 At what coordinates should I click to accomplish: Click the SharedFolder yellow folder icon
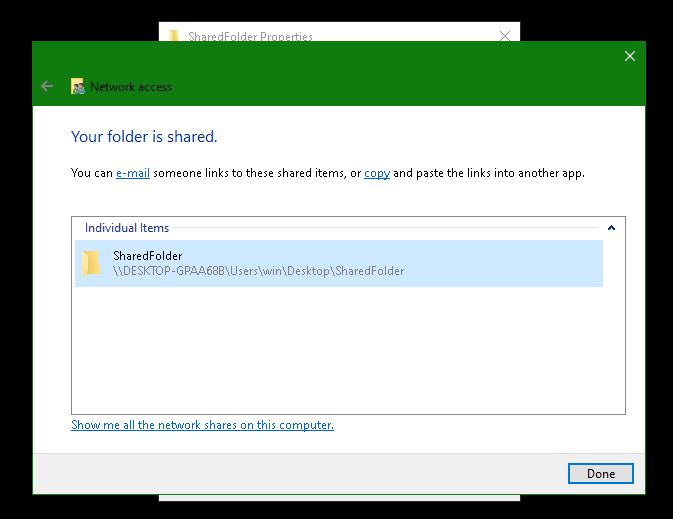click(x=91, y=263)
